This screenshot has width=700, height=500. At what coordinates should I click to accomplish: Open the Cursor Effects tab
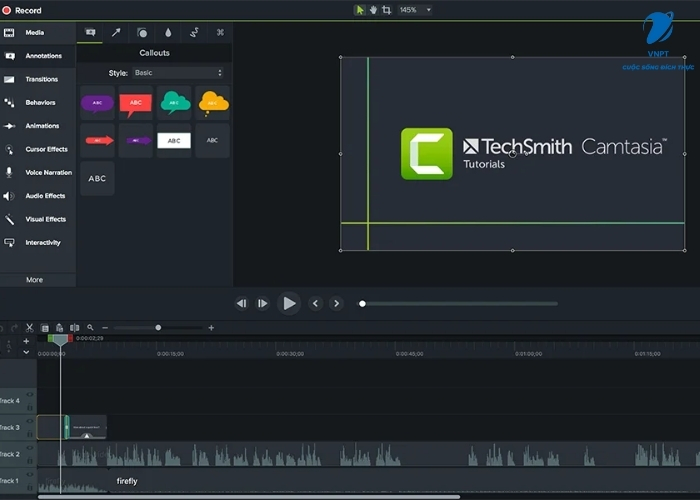click(38, 149)
